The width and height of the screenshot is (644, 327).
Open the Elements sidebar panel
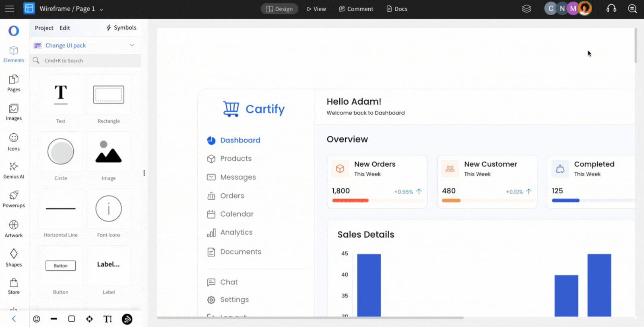click(x=14, y=54)
